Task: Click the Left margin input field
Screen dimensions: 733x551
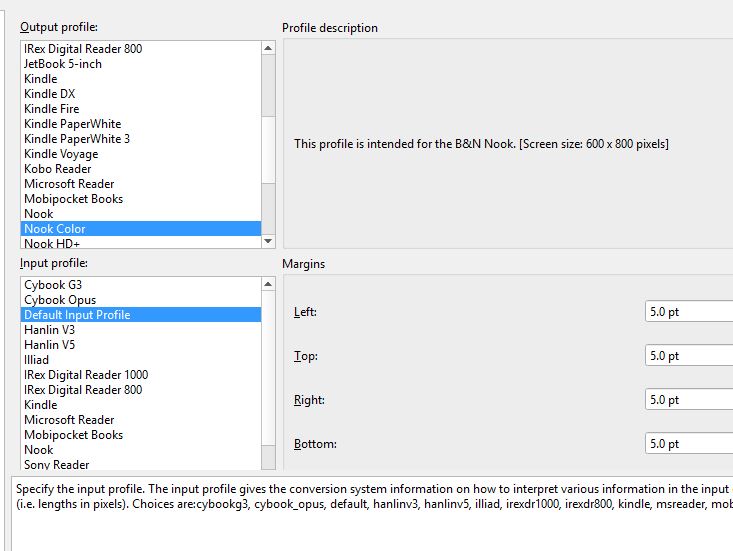Action: pyautogui.click(x=688, y=312)
